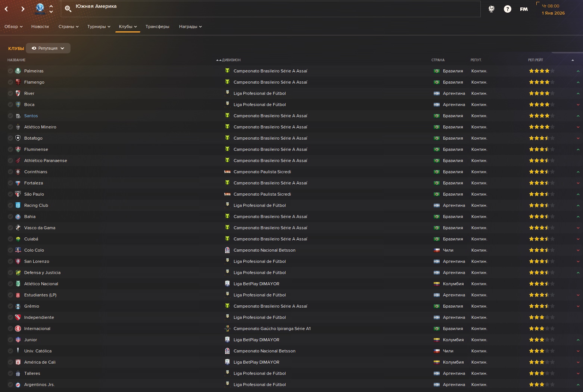Tick the checkmark beside Palmeiras

click(x=10, y=71)
